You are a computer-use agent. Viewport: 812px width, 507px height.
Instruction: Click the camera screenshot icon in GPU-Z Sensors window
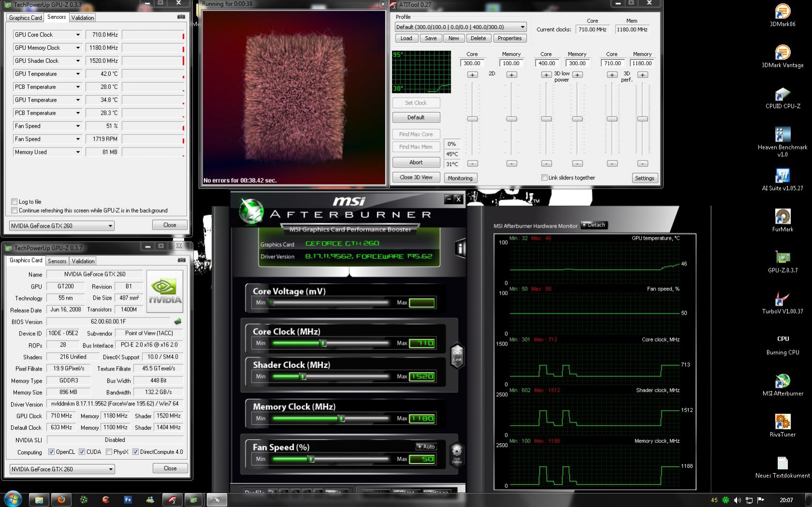(181, 17)
